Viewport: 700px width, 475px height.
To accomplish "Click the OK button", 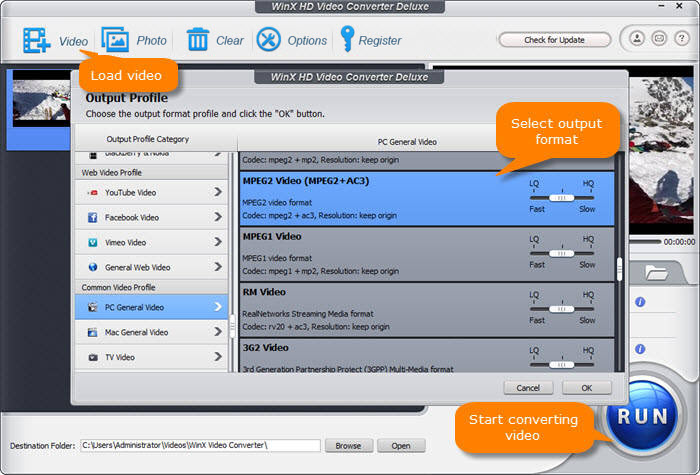I will pyautogui.click(x=587, y=388).
